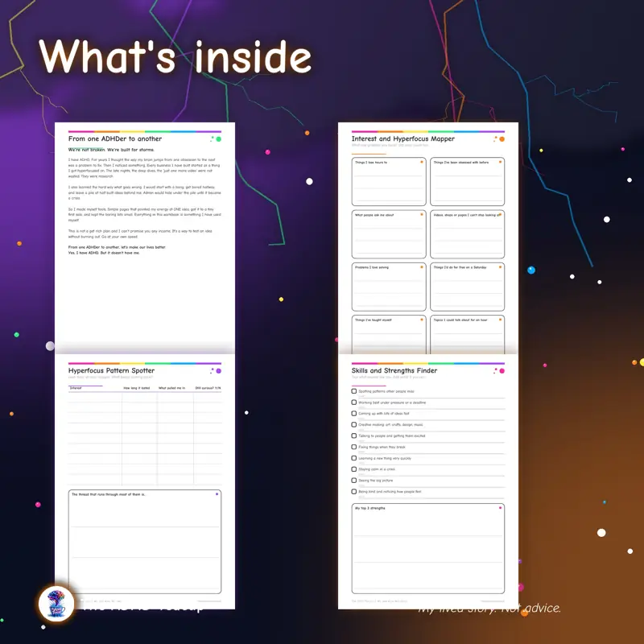Click orange dot icon beside Interest Mapper title
644x644 pixels.
coord(502,139)
